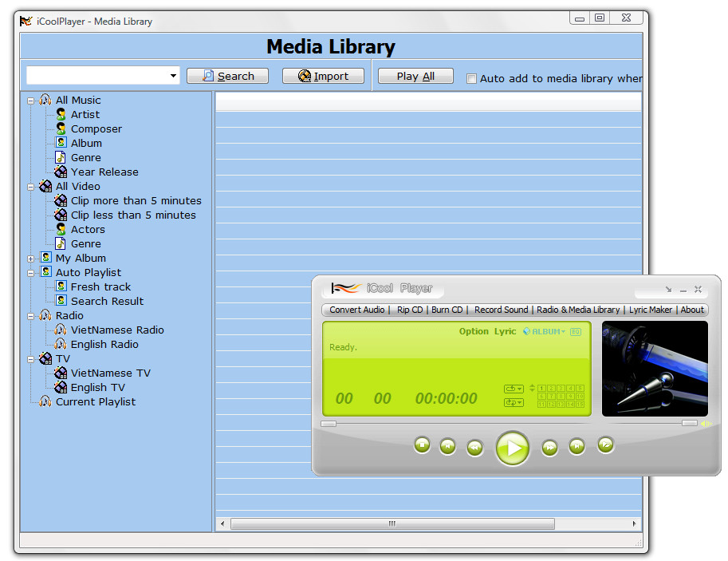Open a file with the folder button
Screen dimensions: 728x561
point(605,444)
